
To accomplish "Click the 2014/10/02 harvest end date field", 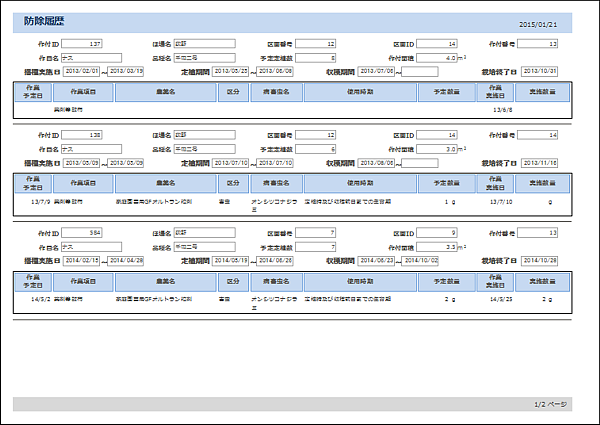I will (x=421, y=258).
